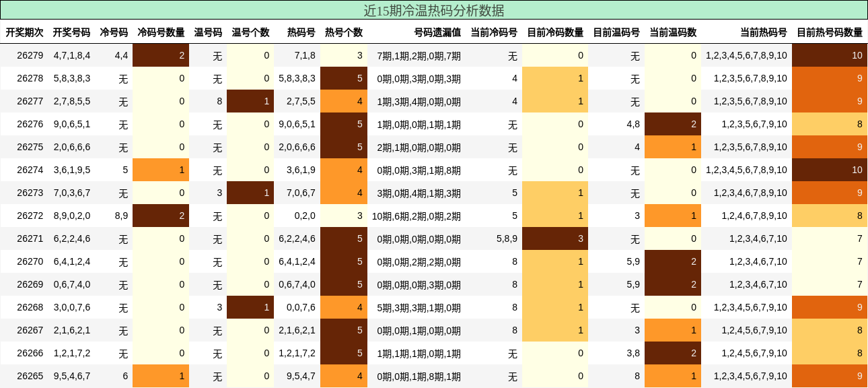Click cold number 8,9 in row 26272
Image resolution: width=868 pixels, height=388 pixels.
pos(121,216)
